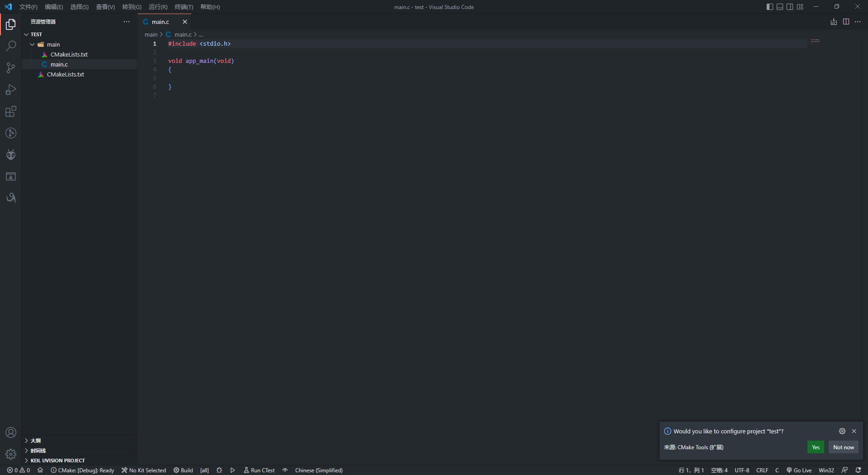Open the 转到(G) menu
Screen dimensions: 868x475
click(x=132, y=7)
